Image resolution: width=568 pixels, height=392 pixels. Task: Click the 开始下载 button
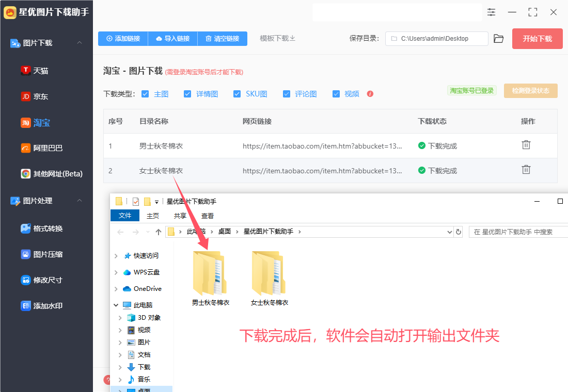click(537, 39)
